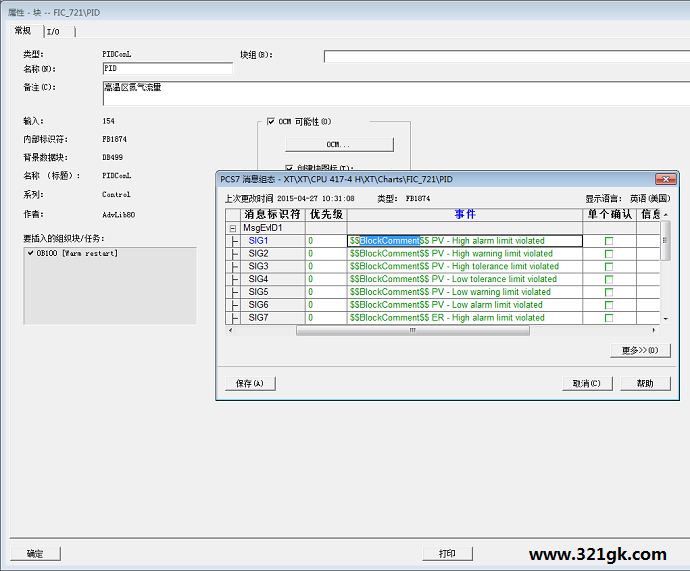Open the 常规 tab
The height and width of the screenshot is (571, 690).
pyautogui.click(x=22, y=31)
